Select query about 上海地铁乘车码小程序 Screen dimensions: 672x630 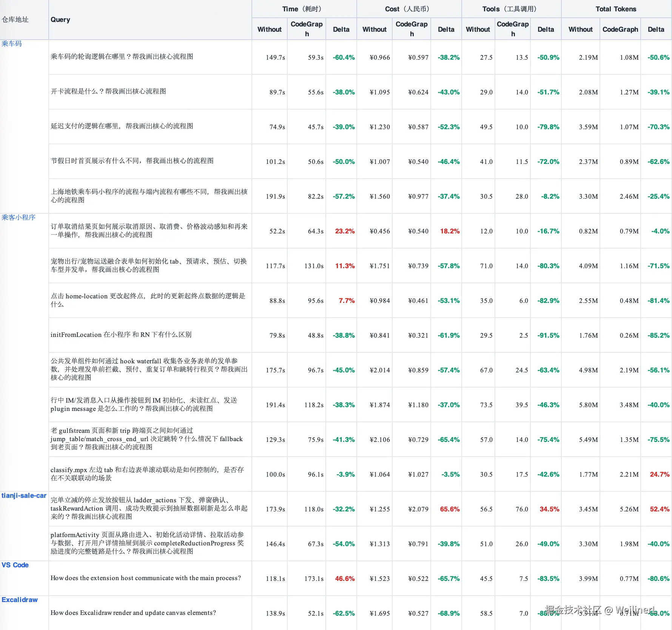(149, 196)
